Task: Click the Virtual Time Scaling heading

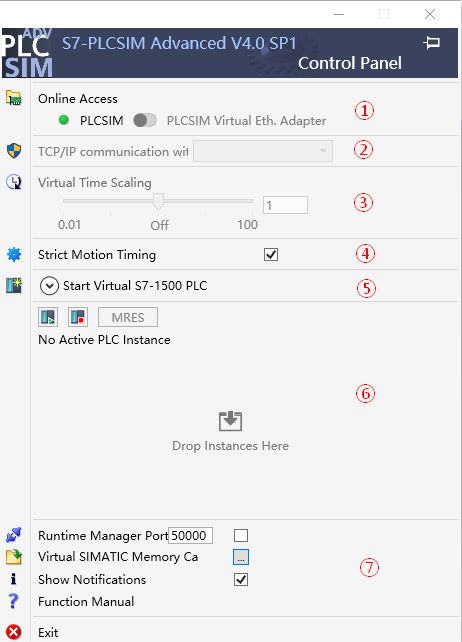Action: [x=95, y=183]
